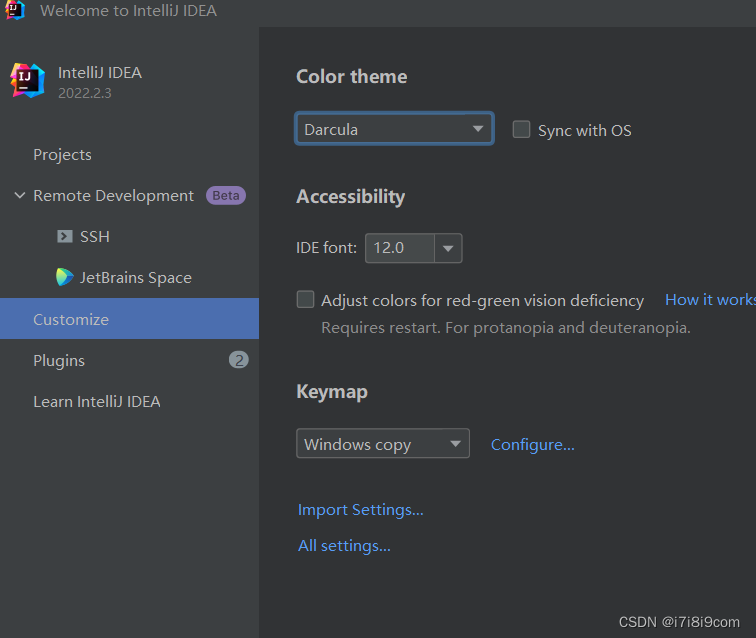Open the All settings... link
The height and width of the screenshot is (638, 756).
click(344, 546)
